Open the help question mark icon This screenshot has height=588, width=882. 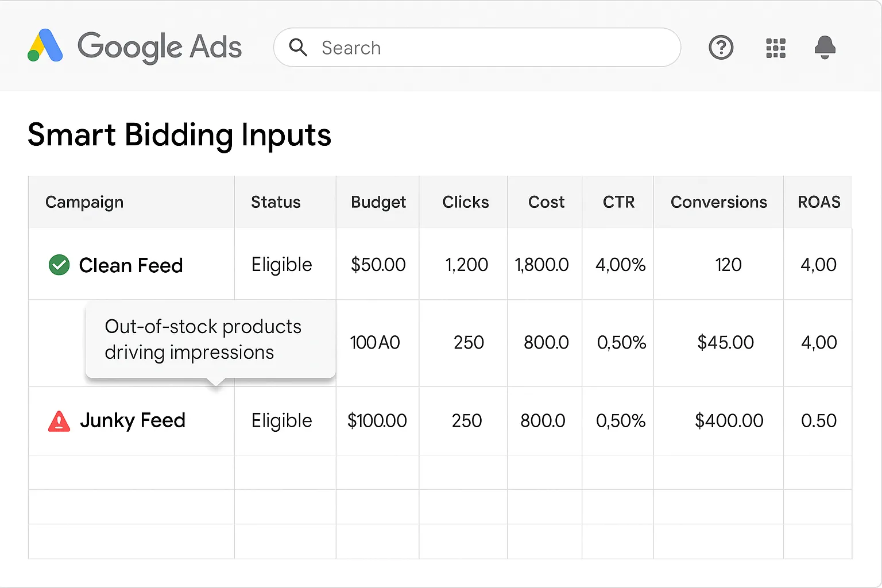721,48
